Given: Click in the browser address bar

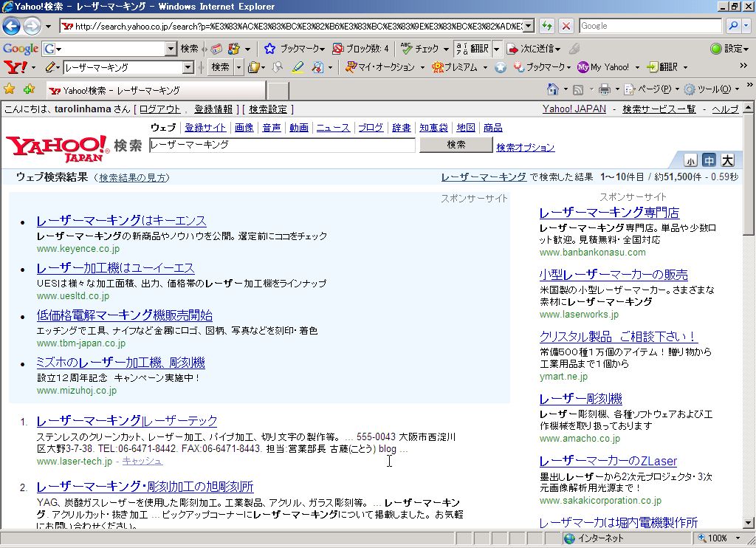Looking at the screenshot, I should click(x=292, y=26).
